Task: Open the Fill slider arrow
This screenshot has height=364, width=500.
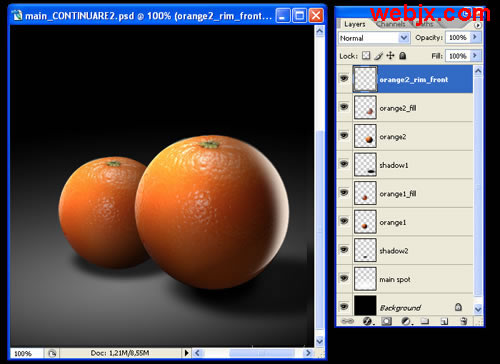Action: pyautogui.click(x=475, y=55)
